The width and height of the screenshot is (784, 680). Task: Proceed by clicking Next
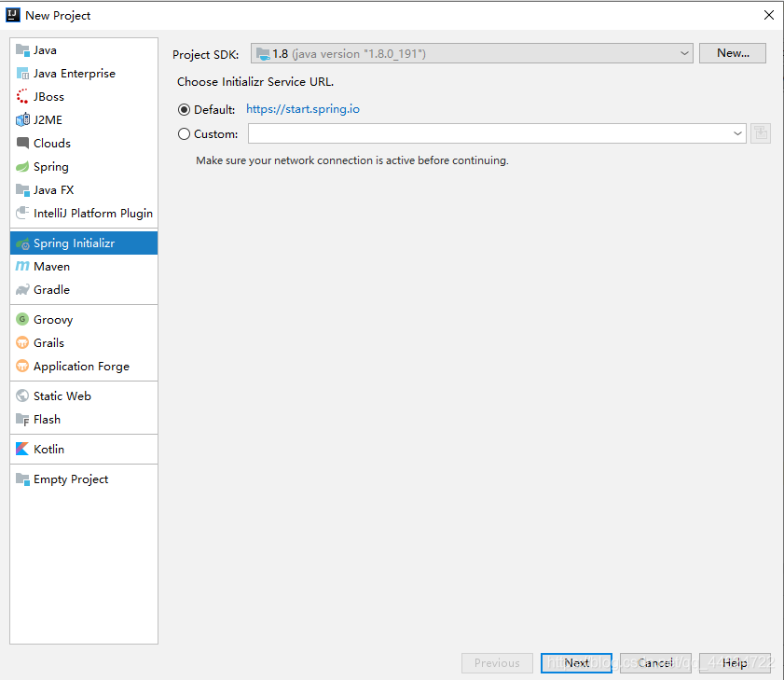coord(576,662)
